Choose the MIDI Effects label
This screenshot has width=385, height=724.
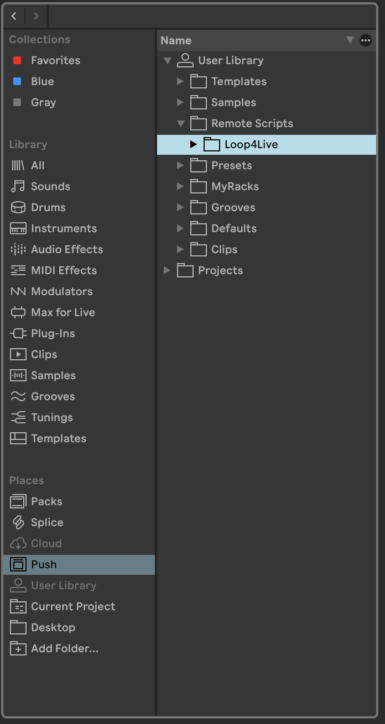pyautogui.click(x=64, y=271)
